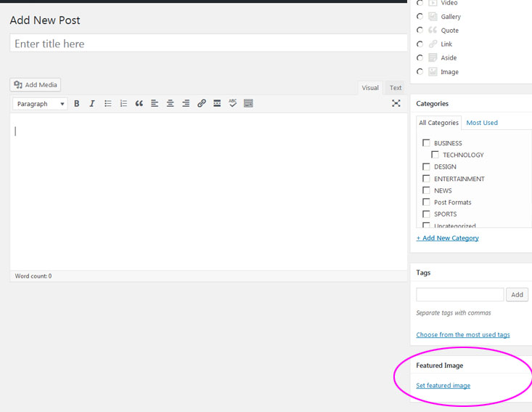Click the Add New Post heading
532x412 pixels.
[x=45, y=20]
